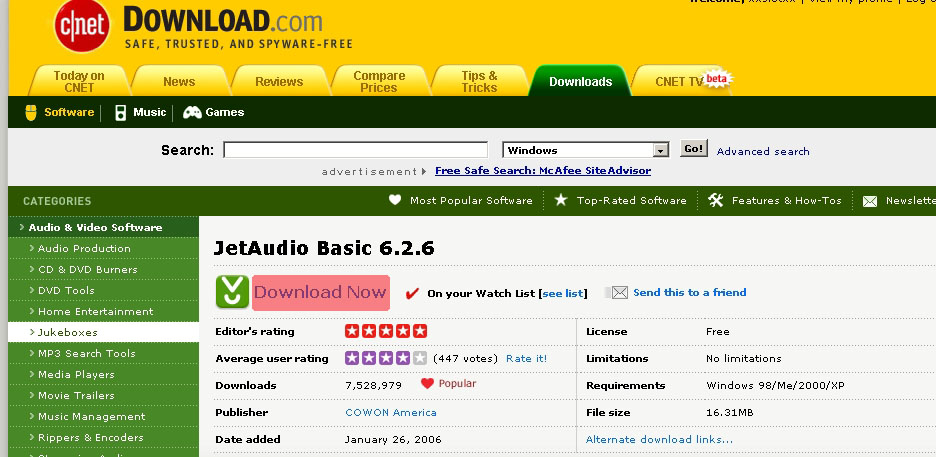The image size is (936, 457).
Task: Click the Rate it! link
Action: (526, 359)
